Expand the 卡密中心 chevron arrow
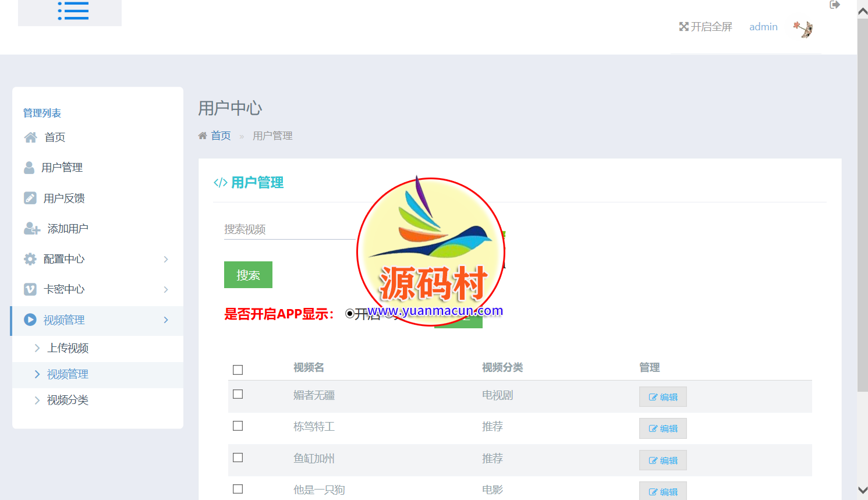This screenshot has height=500, width=868. pyautogui.click(x=166, y=289)
